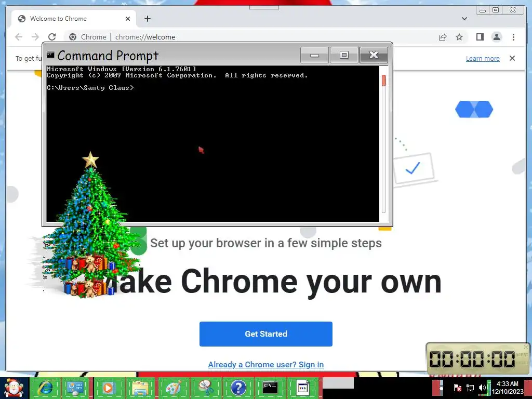Click Already a Chrome user? Sign in
The width and height of the screenshot is (532, 399).
pyautogui.click(x=265, y=364)
